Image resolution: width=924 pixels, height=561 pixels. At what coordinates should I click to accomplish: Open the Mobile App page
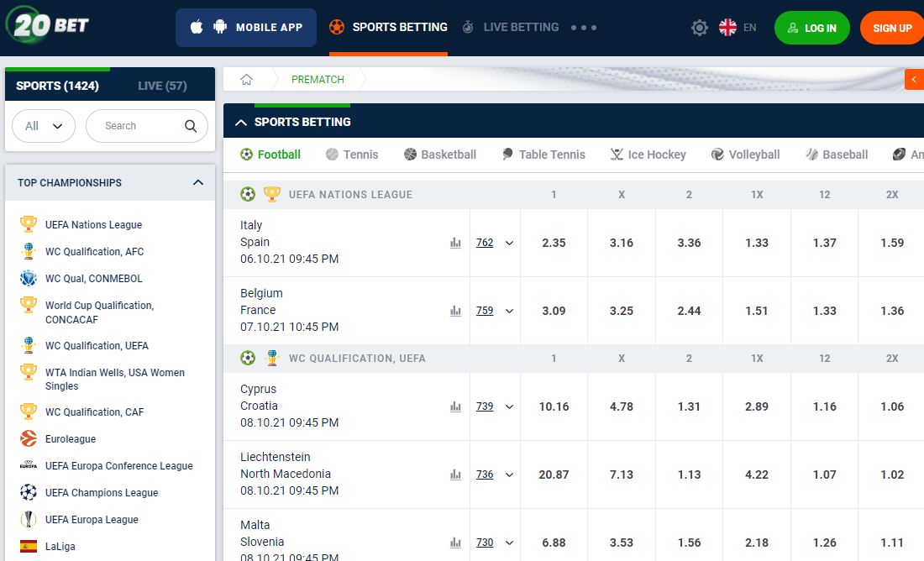click(246, 27)
